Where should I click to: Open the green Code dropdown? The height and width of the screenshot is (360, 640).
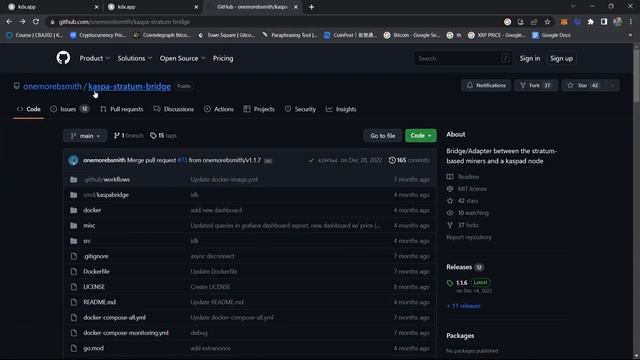tap(421, 136)
